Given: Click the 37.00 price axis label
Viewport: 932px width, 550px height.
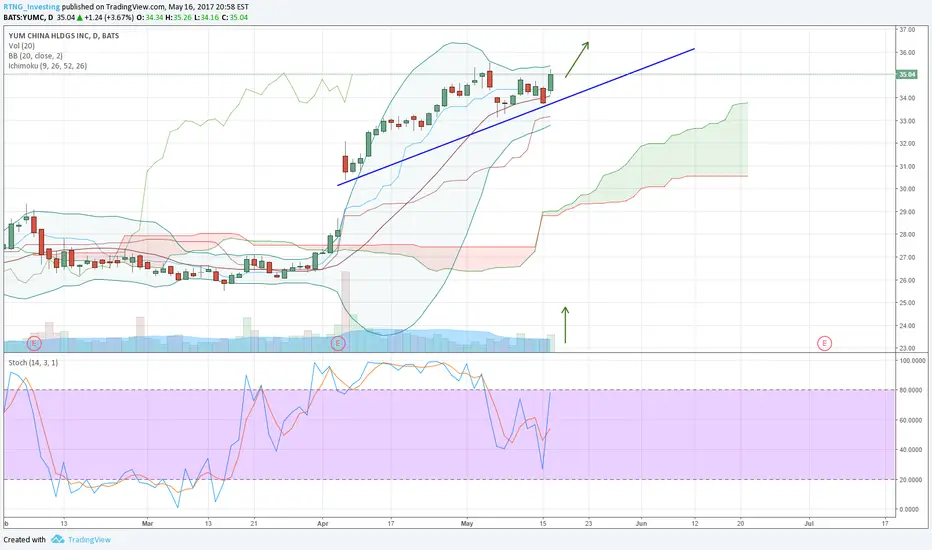Looking at the screenshot, I should [x=907, y=30].
